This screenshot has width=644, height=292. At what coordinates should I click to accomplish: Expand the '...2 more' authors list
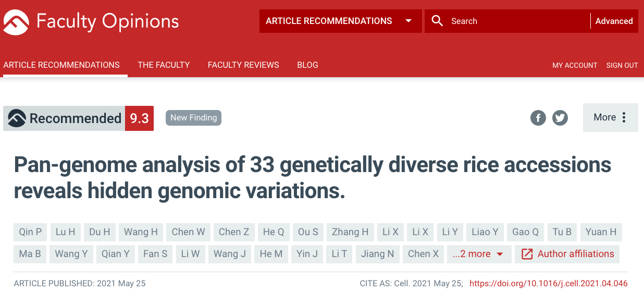pos(478,254)
